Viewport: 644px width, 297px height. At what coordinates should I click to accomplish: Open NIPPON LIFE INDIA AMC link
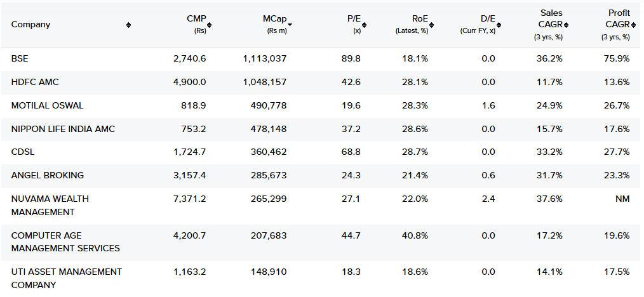point(63,129)
